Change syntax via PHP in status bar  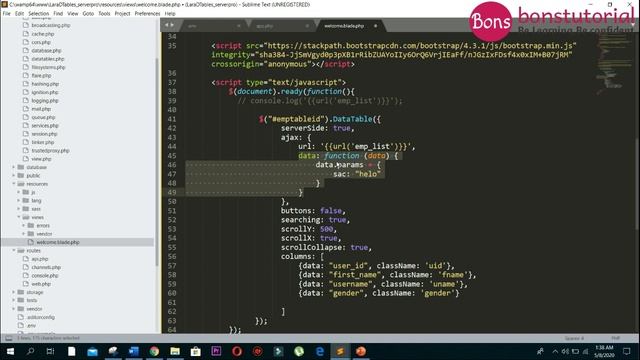point(616,338)
